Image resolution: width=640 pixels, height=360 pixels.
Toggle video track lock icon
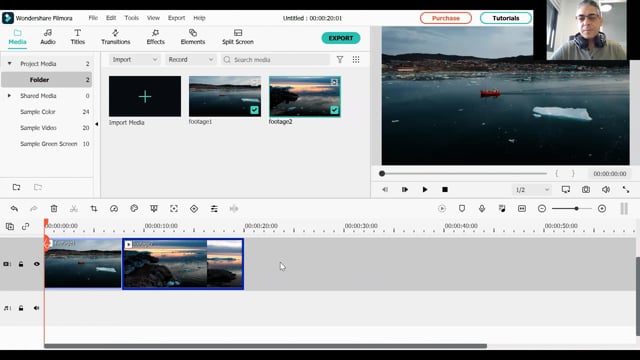(21, 264)
